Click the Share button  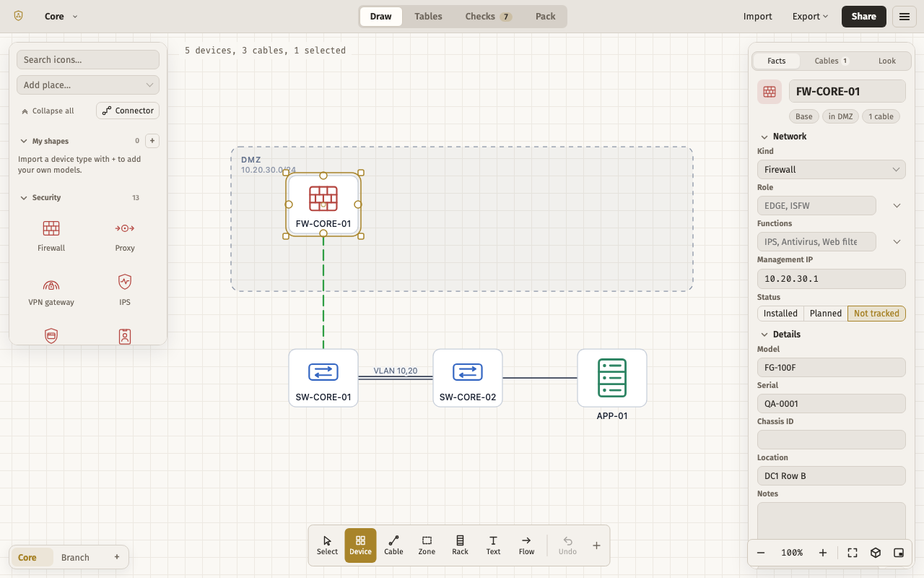pyautogui.click(x=863, y=17)
